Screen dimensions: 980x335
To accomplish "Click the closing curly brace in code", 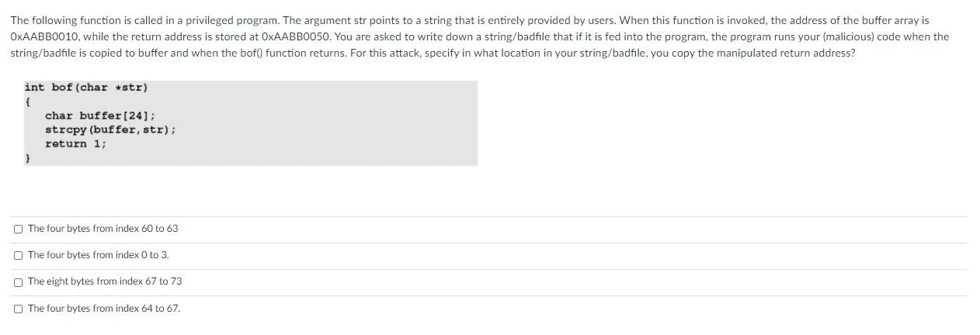I will click(27, 157).
